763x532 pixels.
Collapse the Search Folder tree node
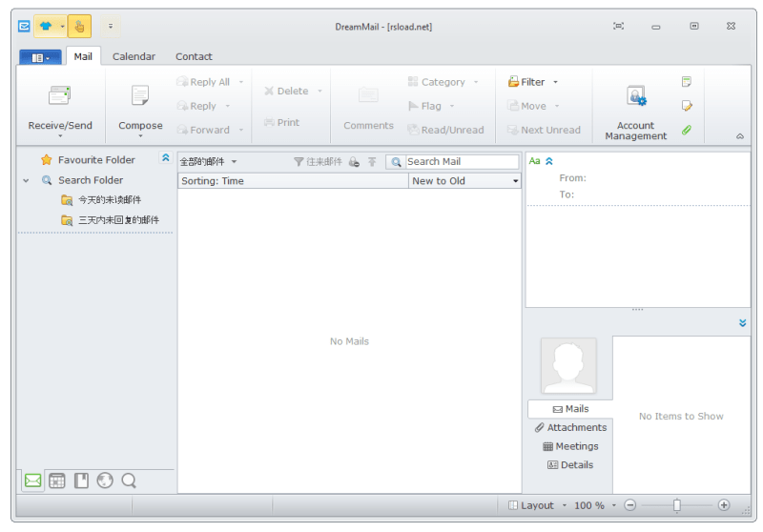(26, 181)
